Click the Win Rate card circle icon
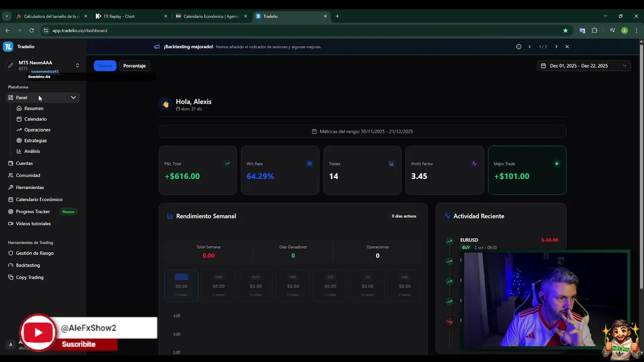644x362 pixels. coord(309,163)
